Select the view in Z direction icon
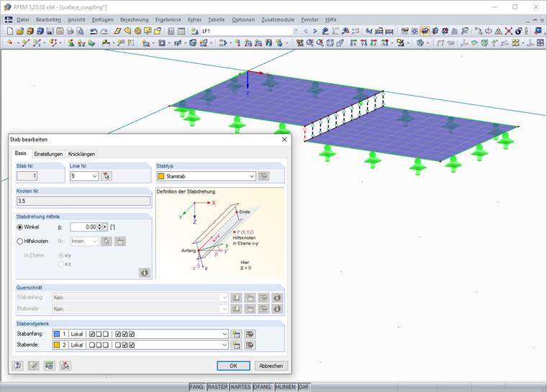This screenshot has width=547, height=392. click(374, 42)
